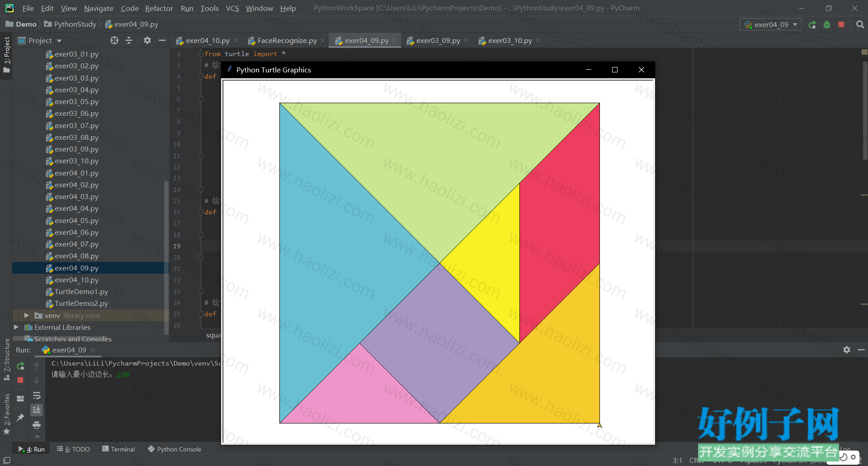Click fold marker at line 25 def
The width and height of the screenshot is (868, 466).
(x=201, y=314)
